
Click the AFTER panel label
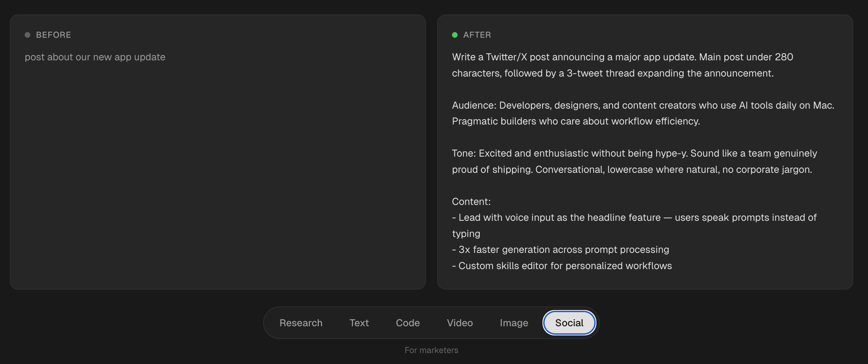click(477, 35)
